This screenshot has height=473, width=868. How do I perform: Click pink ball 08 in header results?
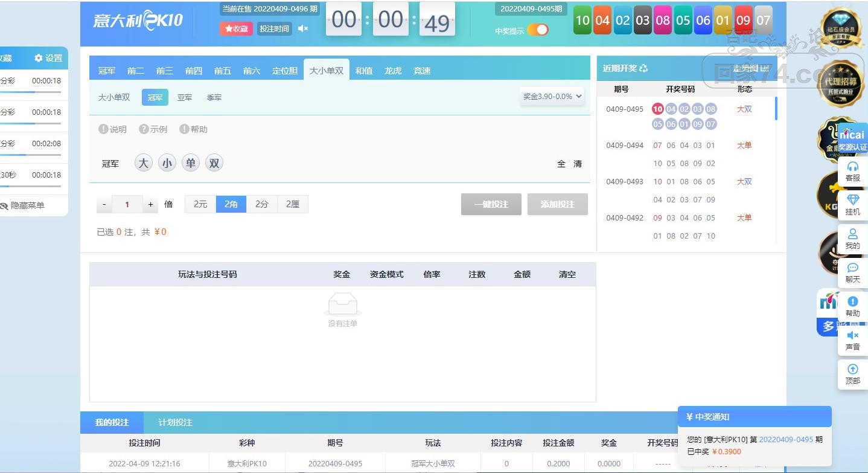tap(663, 20)
